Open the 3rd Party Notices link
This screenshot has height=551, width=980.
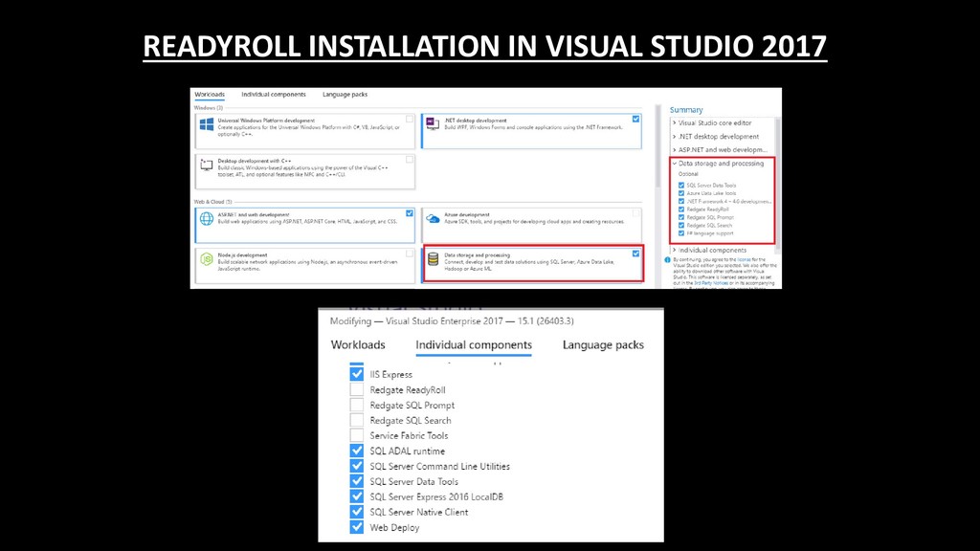pyautogui.click(x=711, y=283)
